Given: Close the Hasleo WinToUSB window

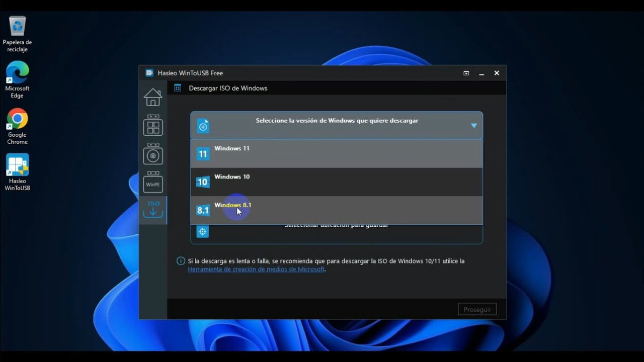Looking at the screenshot, I should [497, 73].
